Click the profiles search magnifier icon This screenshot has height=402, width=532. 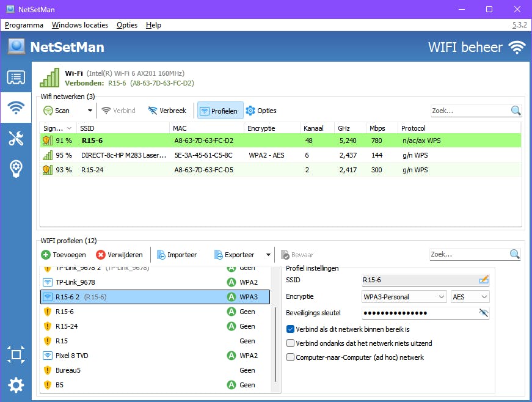515,254
